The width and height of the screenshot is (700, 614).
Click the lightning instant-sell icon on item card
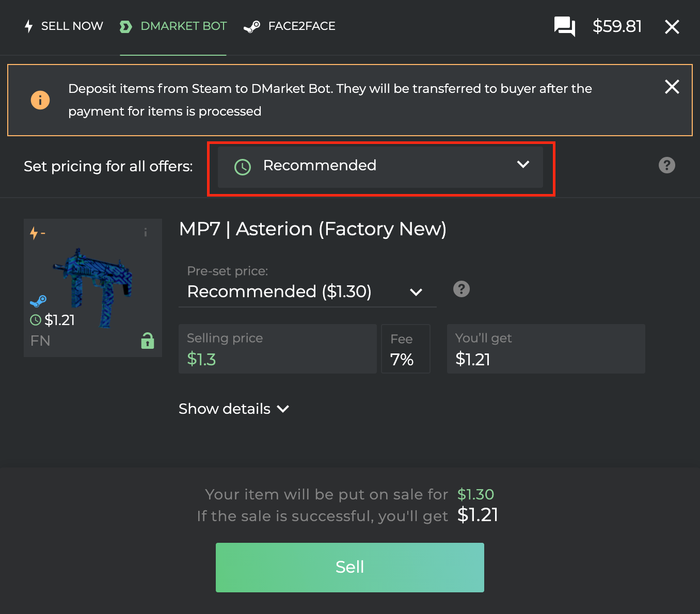[34, 233]
